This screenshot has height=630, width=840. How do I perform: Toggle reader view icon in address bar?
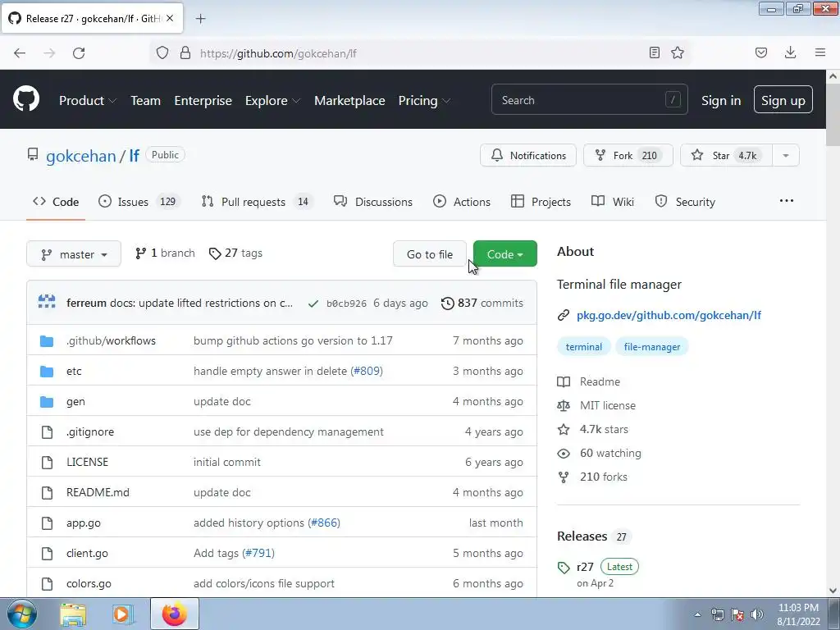click(654, 52)
